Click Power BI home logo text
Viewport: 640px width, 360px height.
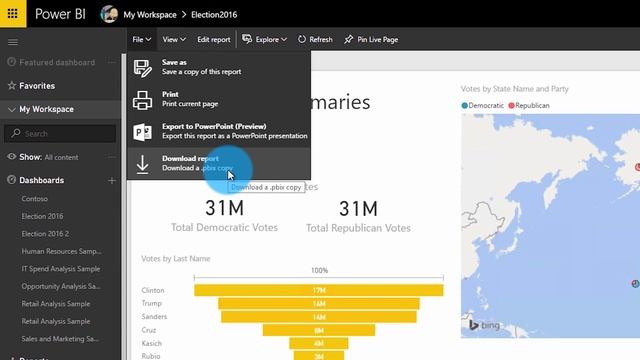tap(60, 14)
